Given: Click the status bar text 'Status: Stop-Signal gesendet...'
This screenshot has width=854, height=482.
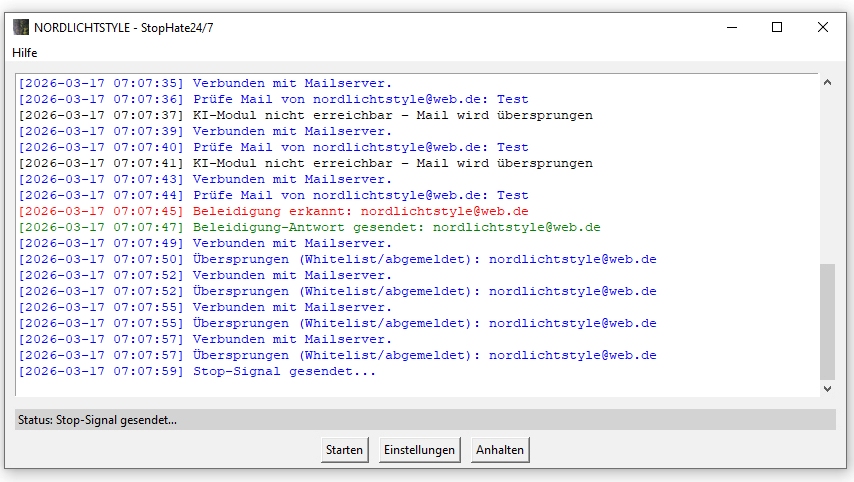Looking at the screenshot, I should [97, 420].
